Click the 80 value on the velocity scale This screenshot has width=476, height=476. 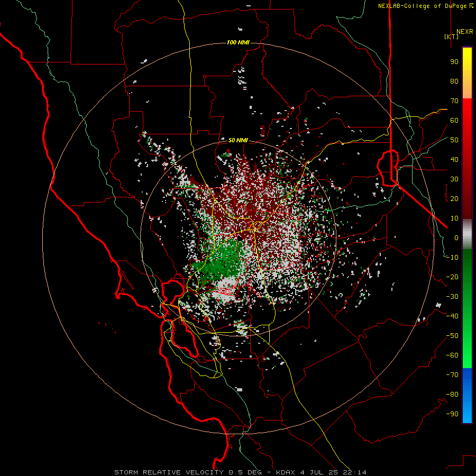click(454, 81)
